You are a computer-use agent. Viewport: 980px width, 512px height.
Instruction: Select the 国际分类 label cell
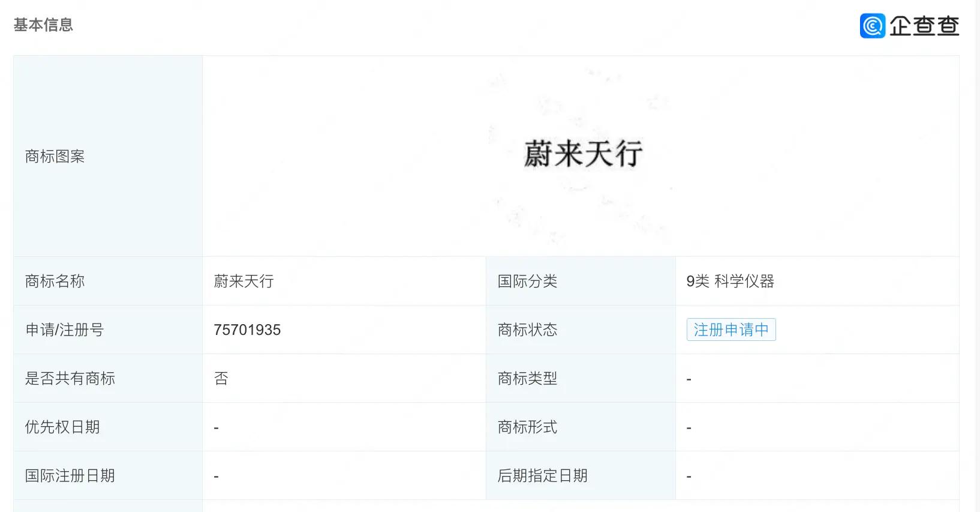click(581, 281)
